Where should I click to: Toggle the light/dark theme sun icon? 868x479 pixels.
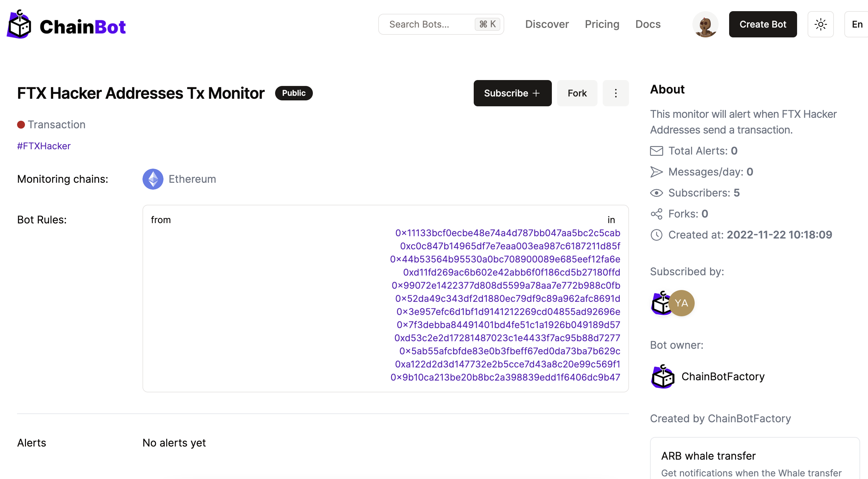(x=820, y=24)
